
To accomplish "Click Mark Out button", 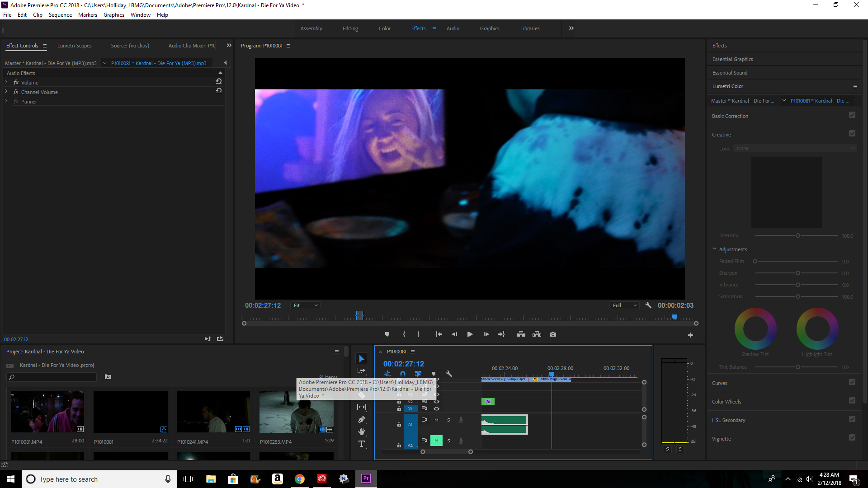I will tap(418, 334).
